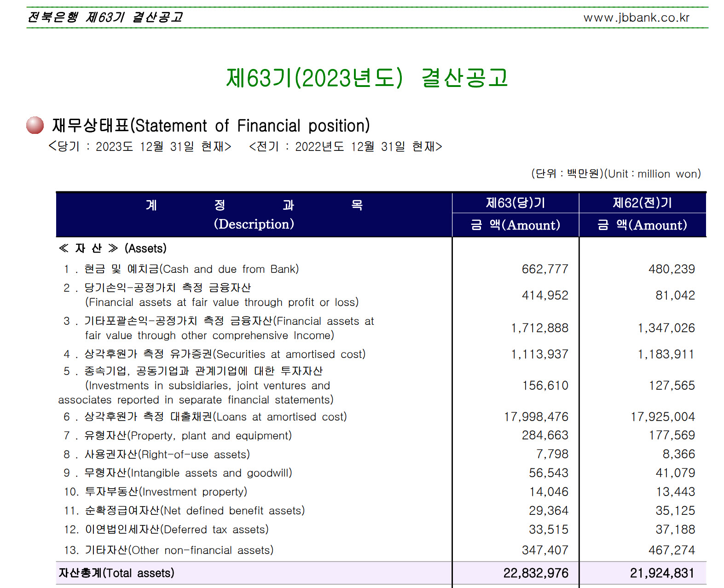Click the 제62(전)기 column header
The height and width of the screenshot is (588, 724).
(643, 203)
